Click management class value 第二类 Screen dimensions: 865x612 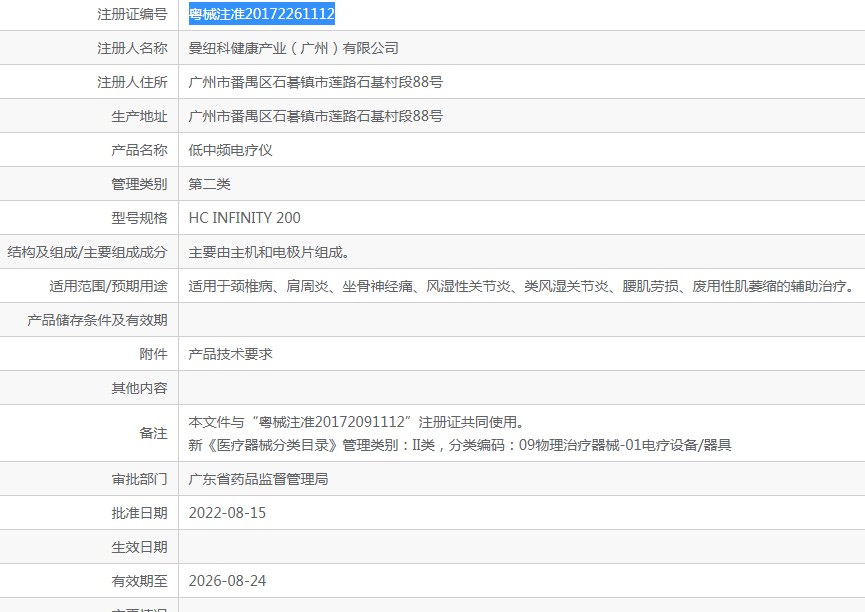tap(210, 184)
